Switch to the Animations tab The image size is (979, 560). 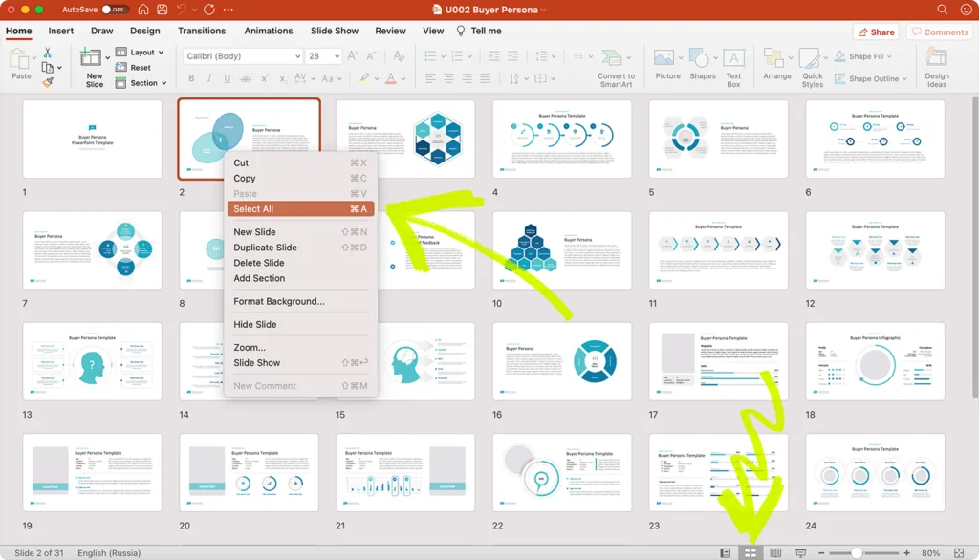click(269, 31)
